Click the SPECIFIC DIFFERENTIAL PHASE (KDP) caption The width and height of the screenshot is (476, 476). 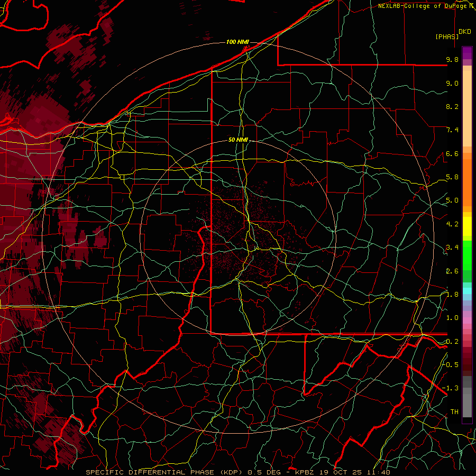164,472
